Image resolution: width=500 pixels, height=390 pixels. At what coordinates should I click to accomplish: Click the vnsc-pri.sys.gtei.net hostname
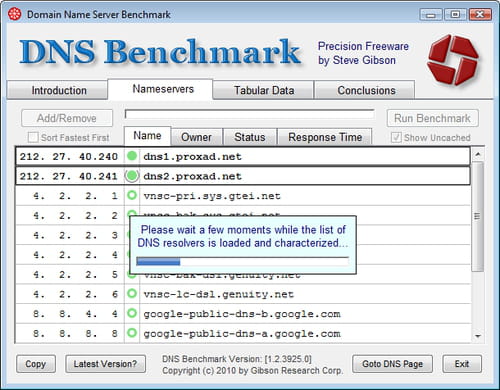coord(212,196)
